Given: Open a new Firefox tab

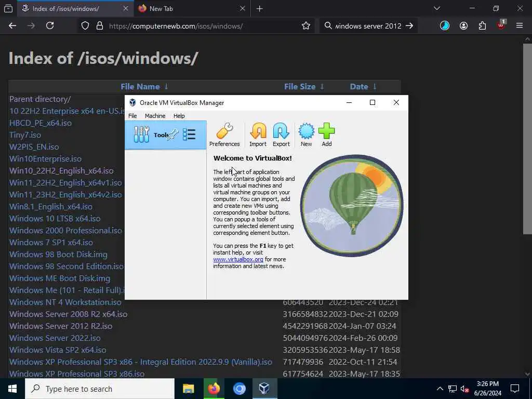Looking at the screenshot, I should 260,9.
